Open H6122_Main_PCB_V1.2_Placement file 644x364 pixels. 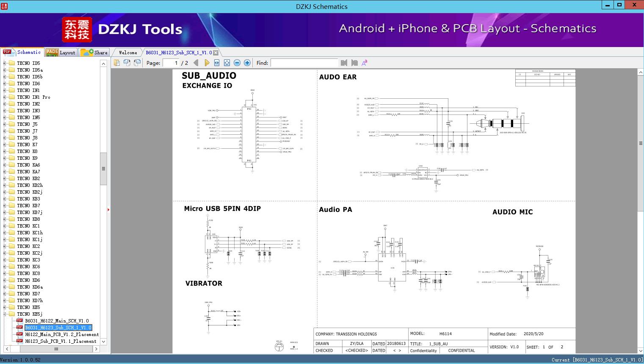pyautogui.click(x=62, y=334)
